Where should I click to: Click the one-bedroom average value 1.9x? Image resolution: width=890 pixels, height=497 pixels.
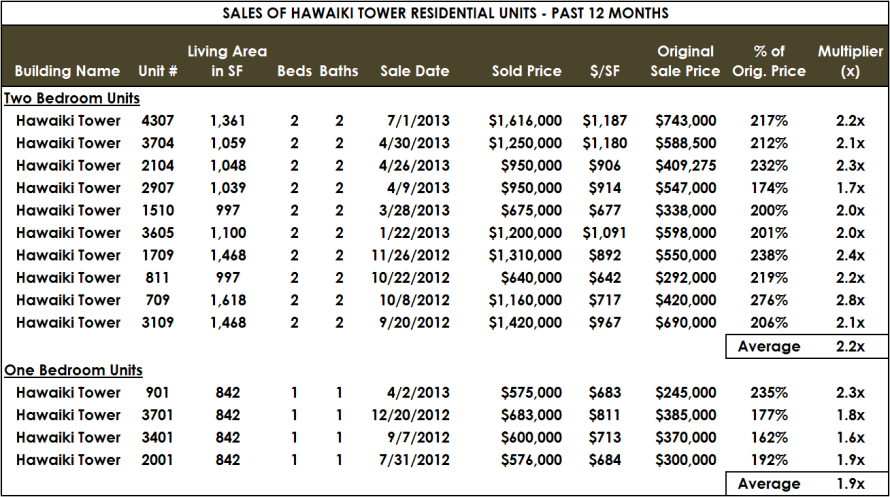click(x=851, y=484)
